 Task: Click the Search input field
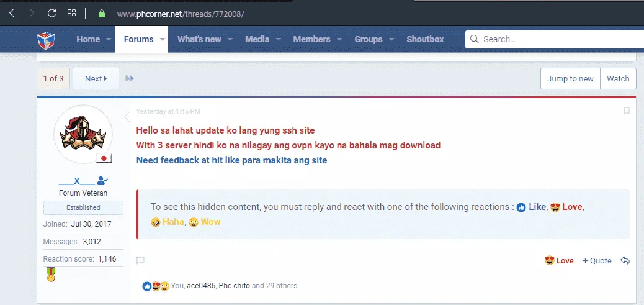[555, 40]
